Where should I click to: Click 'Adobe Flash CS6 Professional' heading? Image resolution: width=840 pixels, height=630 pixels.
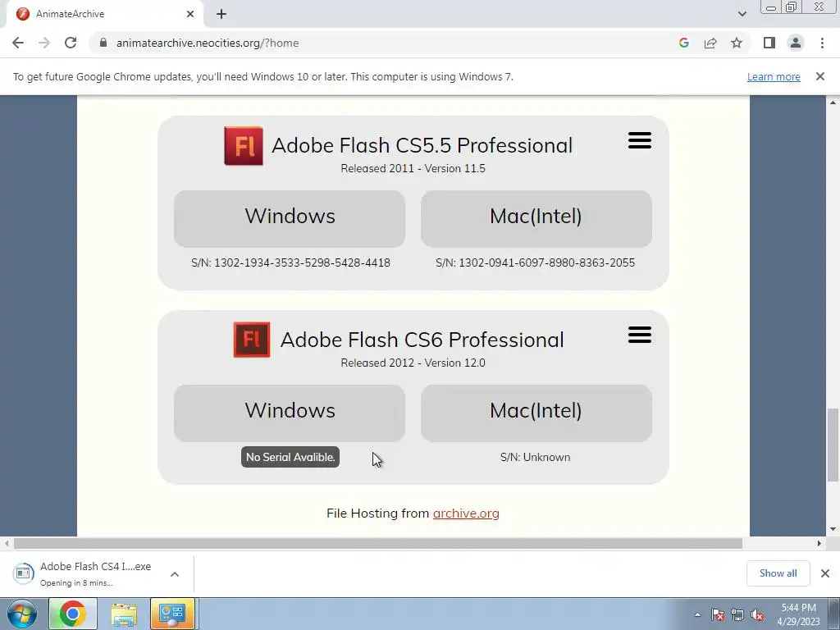tap(422, 340)
